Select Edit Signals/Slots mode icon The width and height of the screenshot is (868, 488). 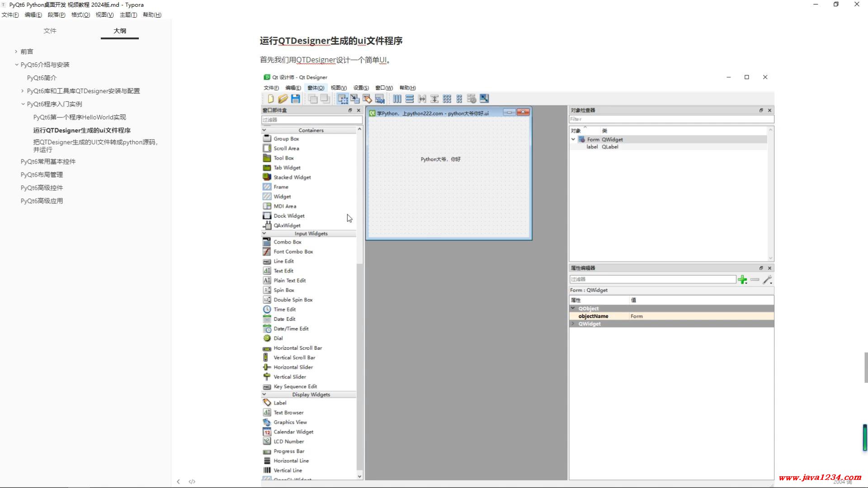point(355,99)
